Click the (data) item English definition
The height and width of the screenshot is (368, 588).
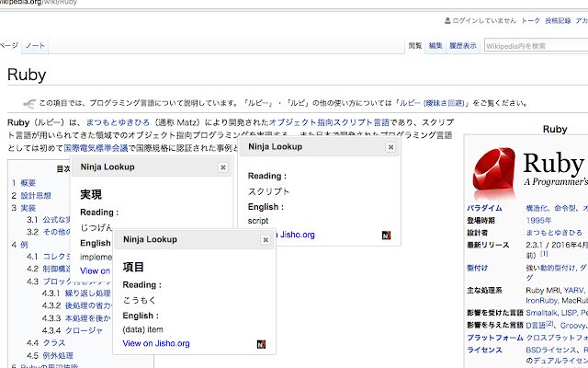pos(143,329)
